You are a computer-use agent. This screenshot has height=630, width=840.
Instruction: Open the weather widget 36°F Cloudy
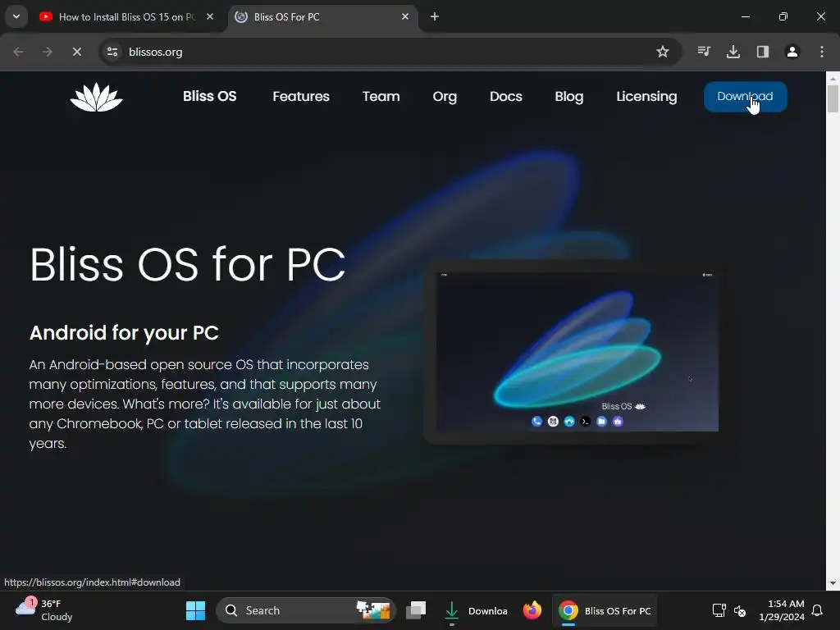click(44, 610)
